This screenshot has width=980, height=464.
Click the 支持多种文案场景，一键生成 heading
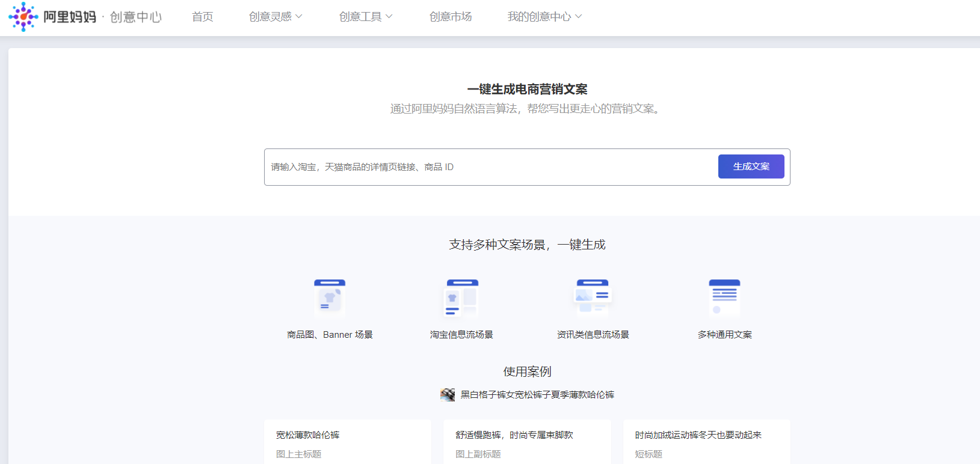[527, 245]
